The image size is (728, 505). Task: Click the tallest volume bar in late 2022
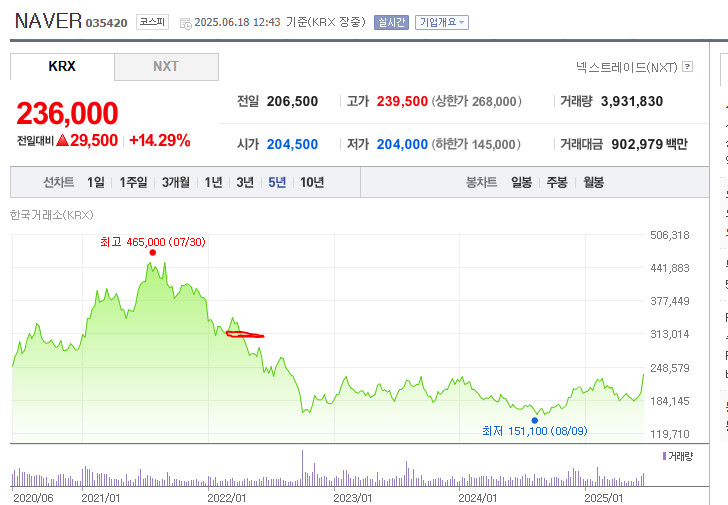click(x=302, y=468)
